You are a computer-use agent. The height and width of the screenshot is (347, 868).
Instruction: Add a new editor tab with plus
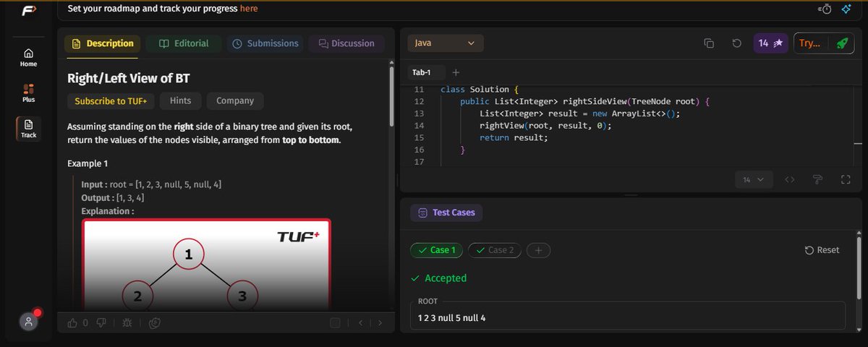456,72
